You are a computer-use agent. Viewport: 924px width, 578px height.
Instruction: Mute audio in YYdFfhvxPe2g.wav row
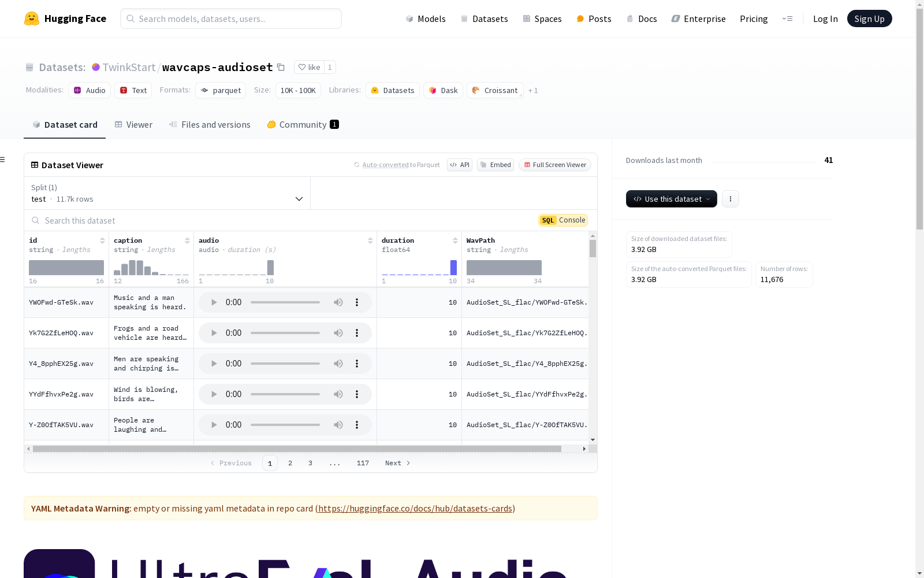pyautogui.click(x=338, y=394)
